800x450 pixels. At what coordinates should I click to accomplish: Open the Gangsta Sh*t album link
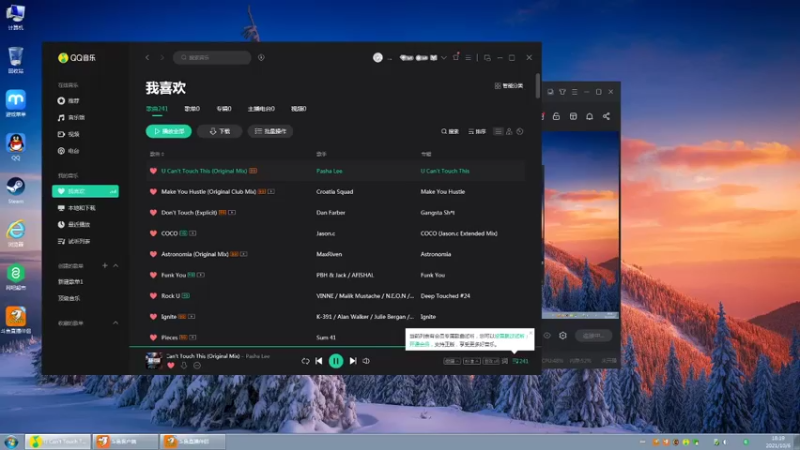[x=437, y=213]
